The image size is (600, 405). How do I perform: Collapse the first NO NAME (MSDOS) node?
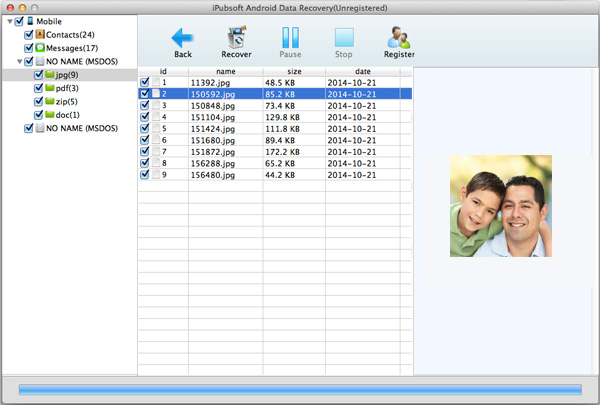point(19,61)
